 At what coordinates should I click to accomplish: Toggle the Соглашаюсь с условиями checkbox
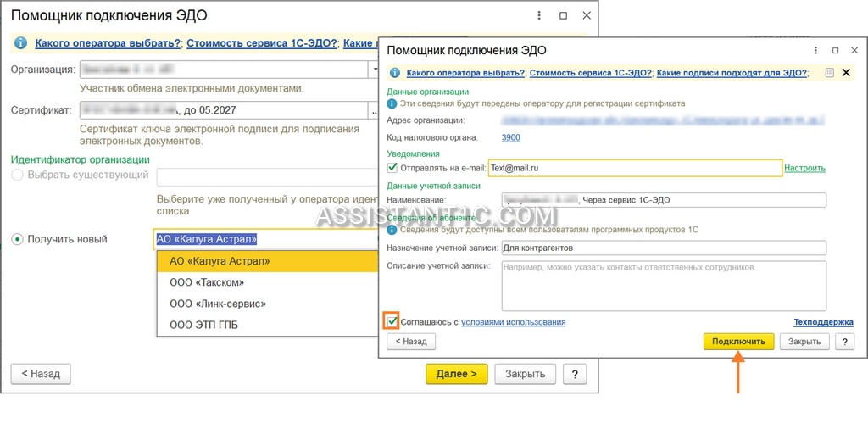coord(392,321)
